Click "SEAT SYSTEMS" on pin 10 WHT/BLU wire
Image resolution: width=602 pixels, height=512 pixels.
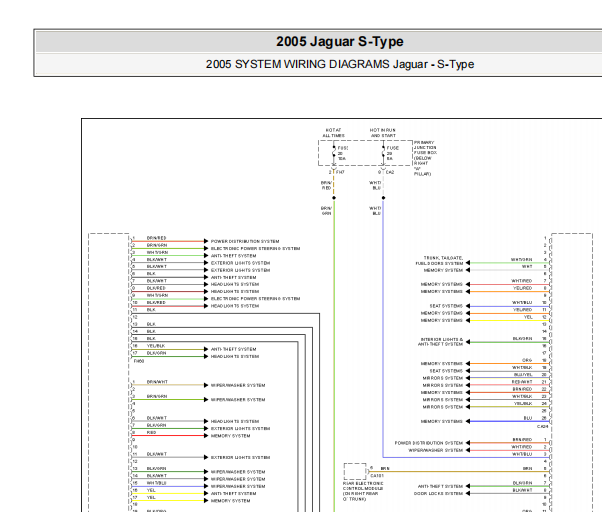[446, 306]
